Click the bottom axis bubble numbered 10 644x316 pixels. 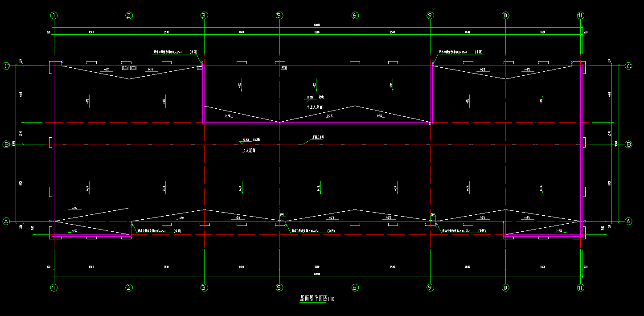click(x=505, y=288)
